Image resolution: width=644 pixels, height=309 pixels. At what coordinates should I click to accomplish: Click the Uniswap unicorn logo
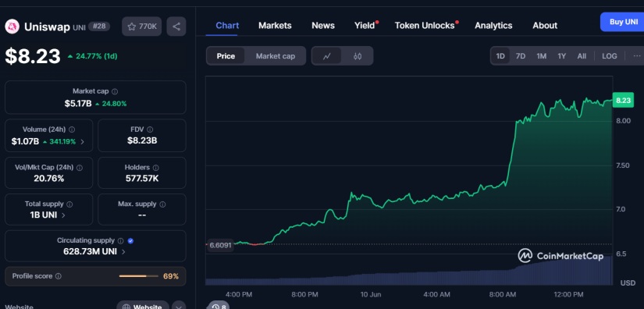[x=12, y=27]
